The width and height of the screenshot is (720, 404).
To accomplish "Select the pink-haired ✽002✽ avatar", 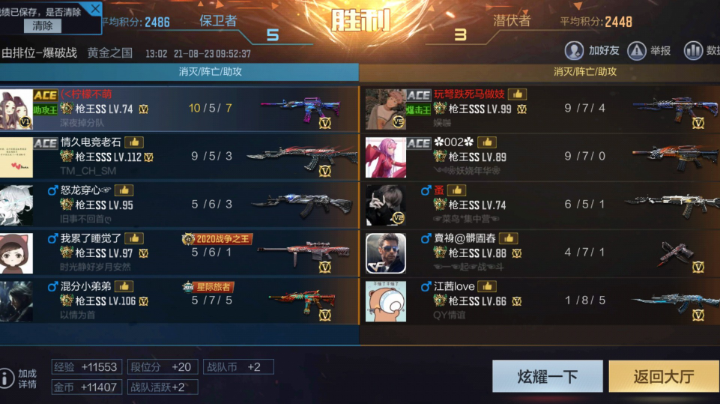I will click(386, 157).
